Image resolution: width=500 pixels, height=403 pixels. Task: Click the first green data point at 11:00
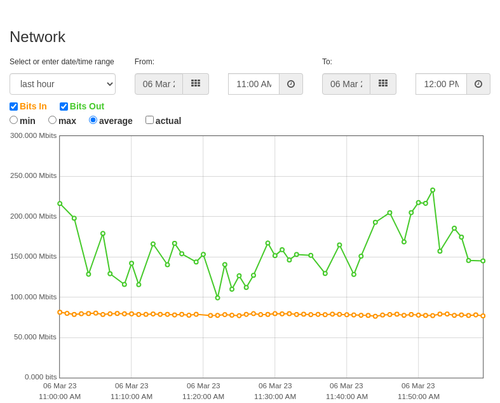coord(60,203)
